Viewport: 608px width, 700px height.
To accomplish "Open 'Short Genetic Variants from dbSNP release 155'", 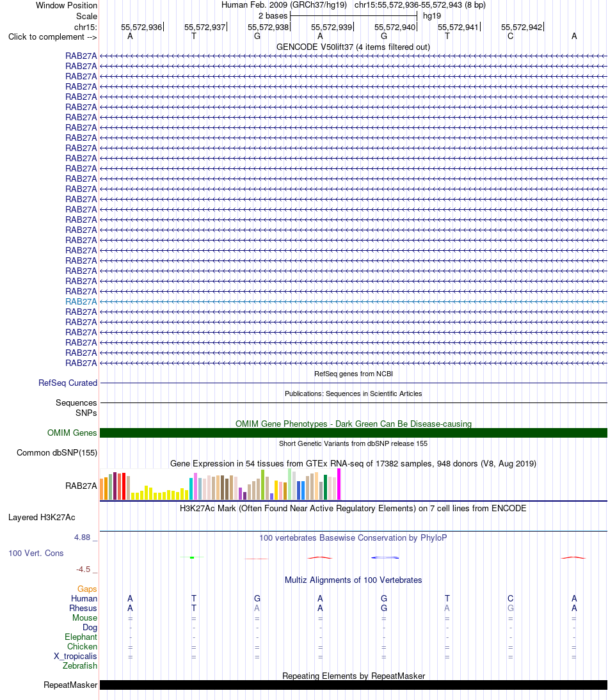I will click(x=353, y=443).
